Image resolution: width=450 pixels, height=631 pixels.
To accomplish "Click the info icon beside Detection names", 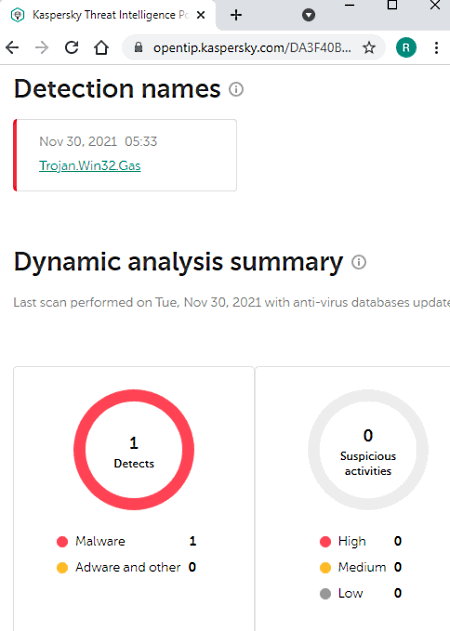I will (236, 89).
